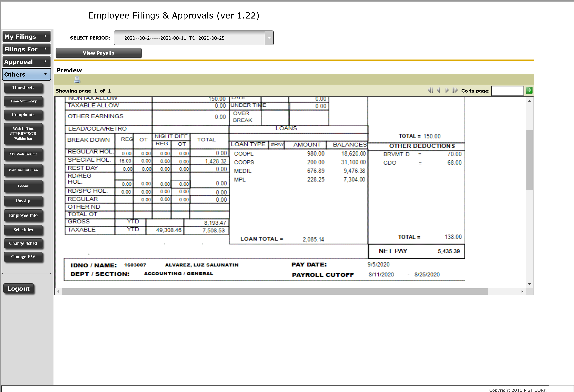Click the OTHER DEDUCTIONS header
This screenshot has height=392, width=574.
pyautogui.click(x=422, y=146)
